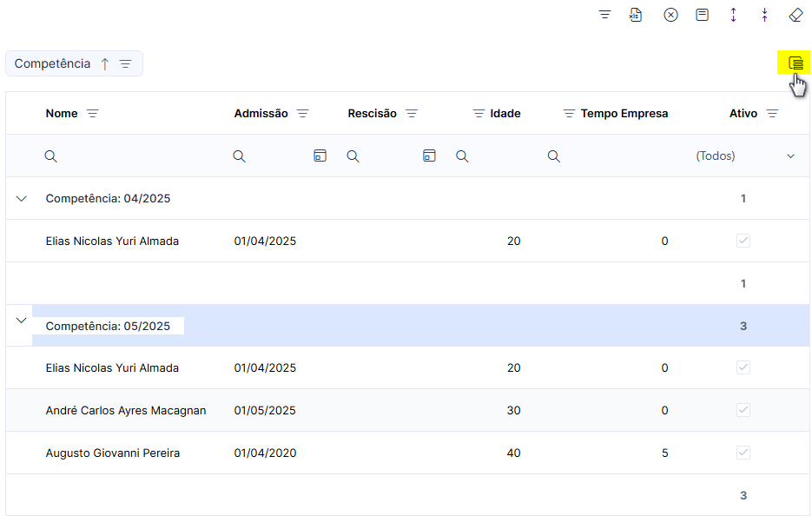Click Idade value 40
Image resolution: width=812 pixels, height=516 pixels.
coord(514,453)
